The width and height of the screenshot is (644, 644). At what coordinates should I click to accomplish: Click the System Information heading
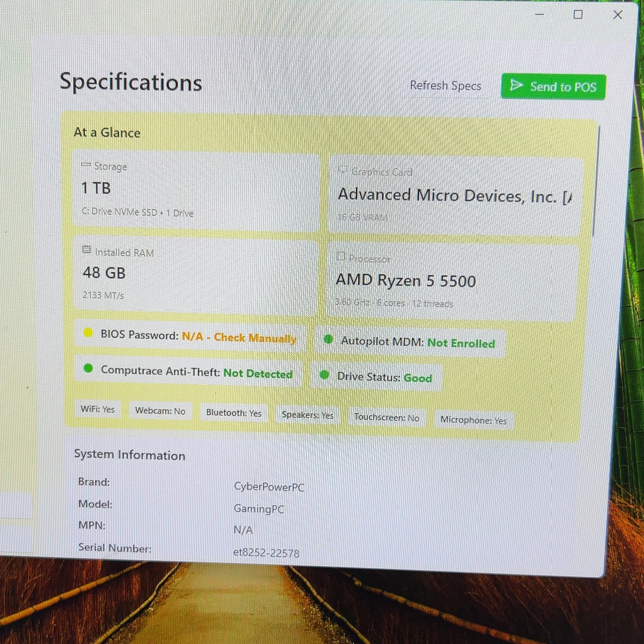point(129,455)
